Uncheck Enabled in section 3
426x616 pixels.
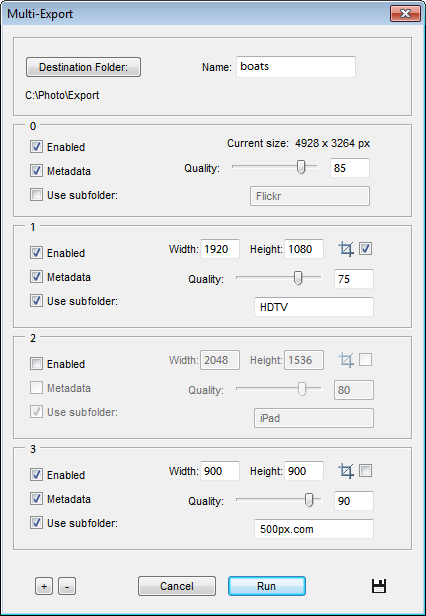tap(36, 475)
